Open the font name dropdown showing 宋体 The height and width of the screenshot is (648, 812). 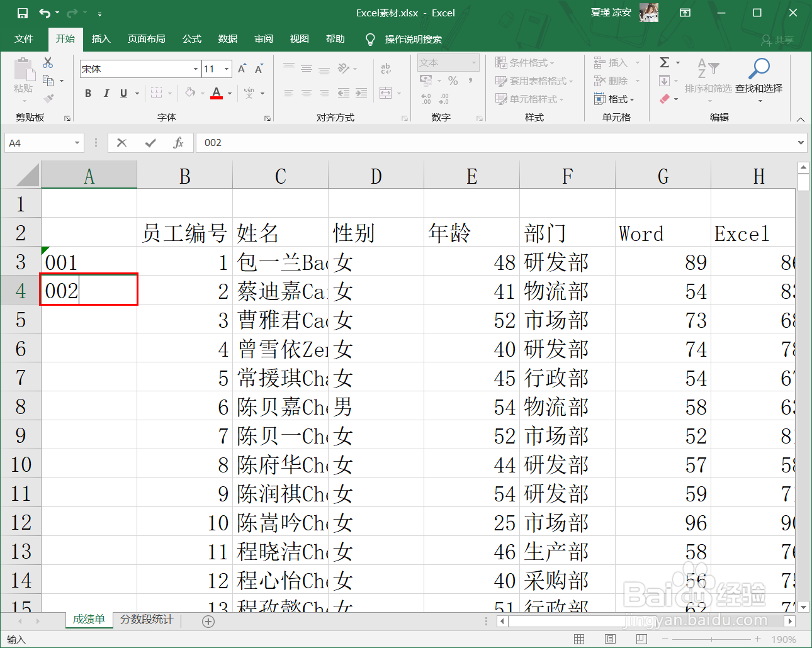coord(196,68)
